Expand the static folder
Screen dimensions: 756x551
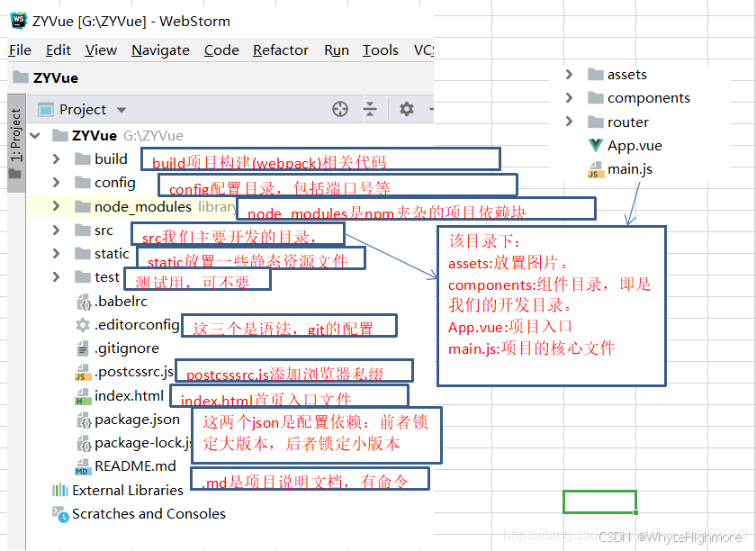pos(56,254)
